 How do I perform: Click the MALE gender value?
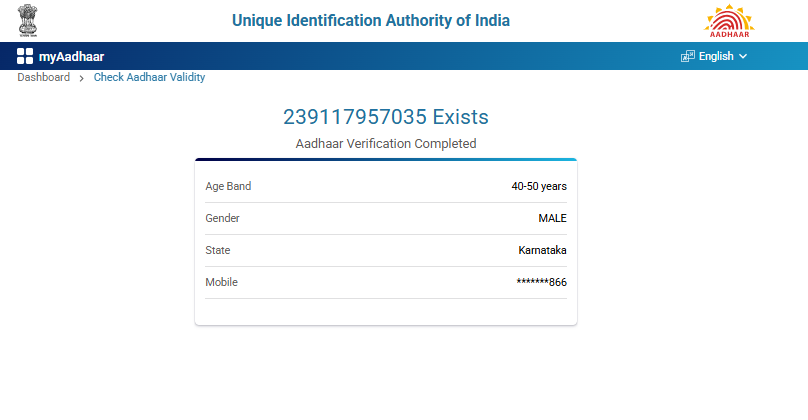pyautogui.click(x=552, y=218)
